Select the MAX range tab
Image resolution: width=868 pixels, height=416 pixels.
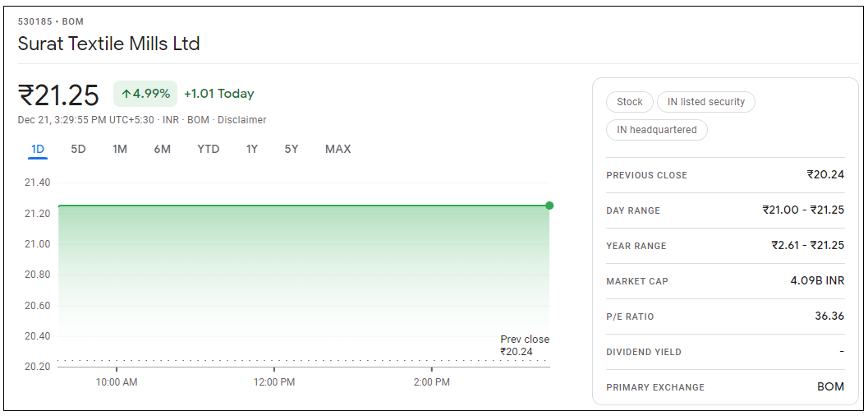point(338,149)
